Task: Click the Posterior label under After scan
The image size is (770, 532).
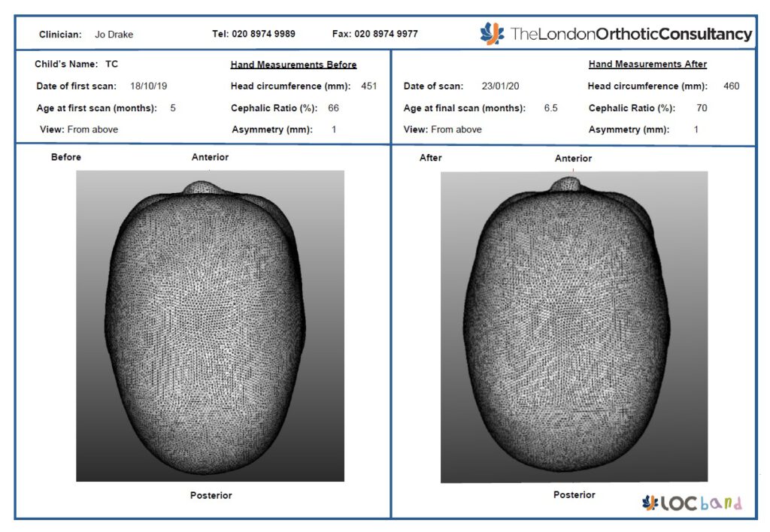Action: [574, 494]
